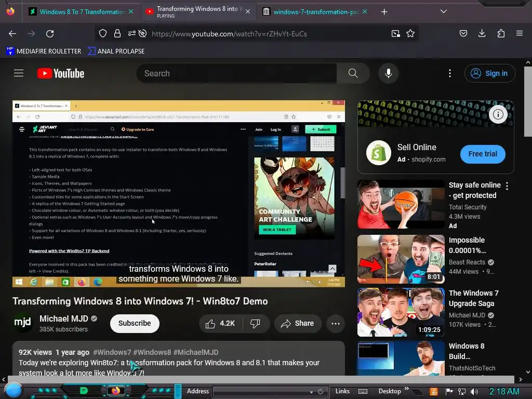This screenshot has width=532, height=399.
Task: Open the Stay safe online ad thumbnail
Action: tap(401, 204)
